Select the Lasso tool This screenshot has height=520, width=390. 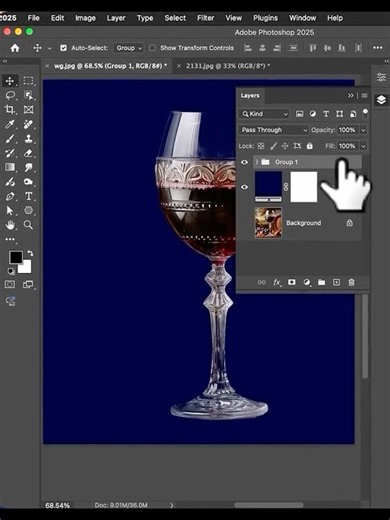click(10, 95)
